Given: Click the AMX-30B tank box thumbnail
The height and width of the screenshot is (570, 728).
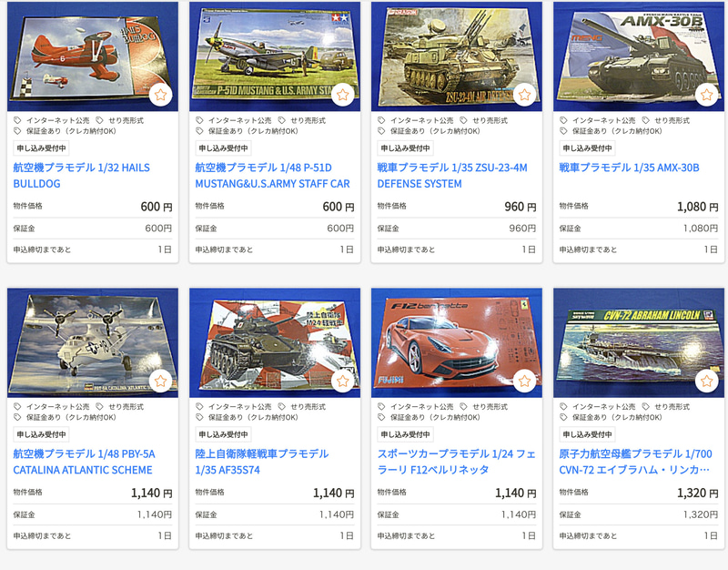Looking at the screenshot, I should click(x=639, y=56).
